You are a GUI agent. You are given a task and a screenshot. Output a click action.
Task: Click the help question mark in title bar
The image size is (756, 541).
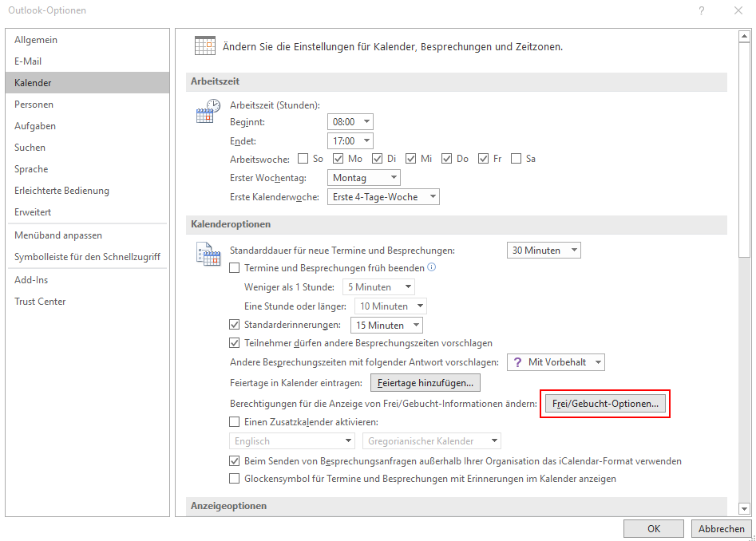701,10
